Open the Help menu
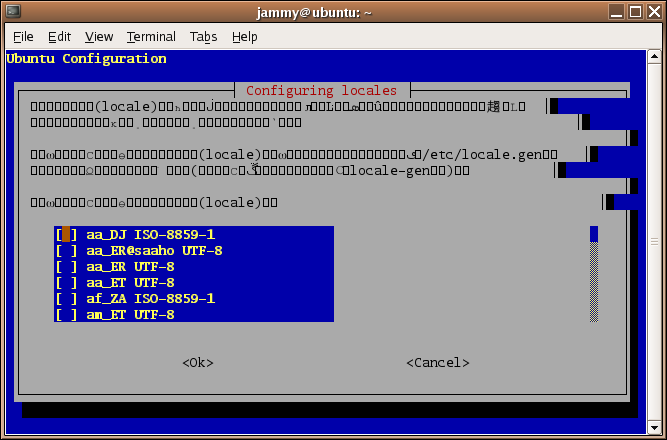 (x=245, y=37)
